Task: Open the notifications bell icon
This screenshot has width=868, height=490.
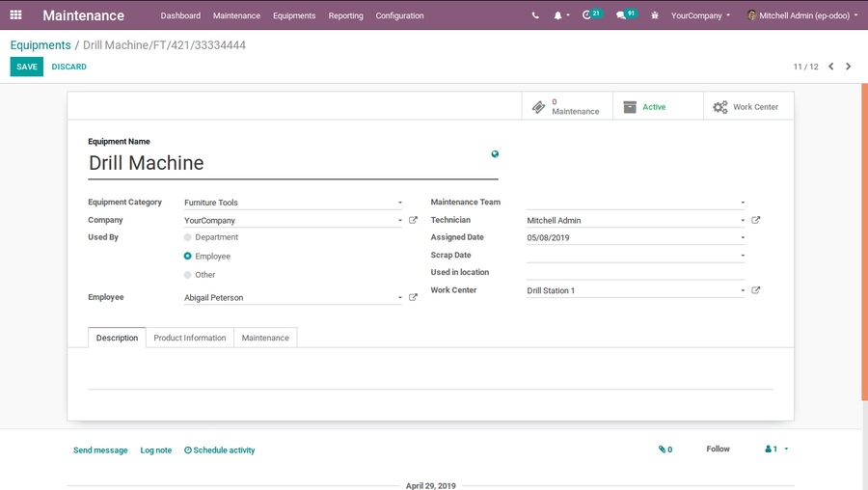Action: point(557,15)
